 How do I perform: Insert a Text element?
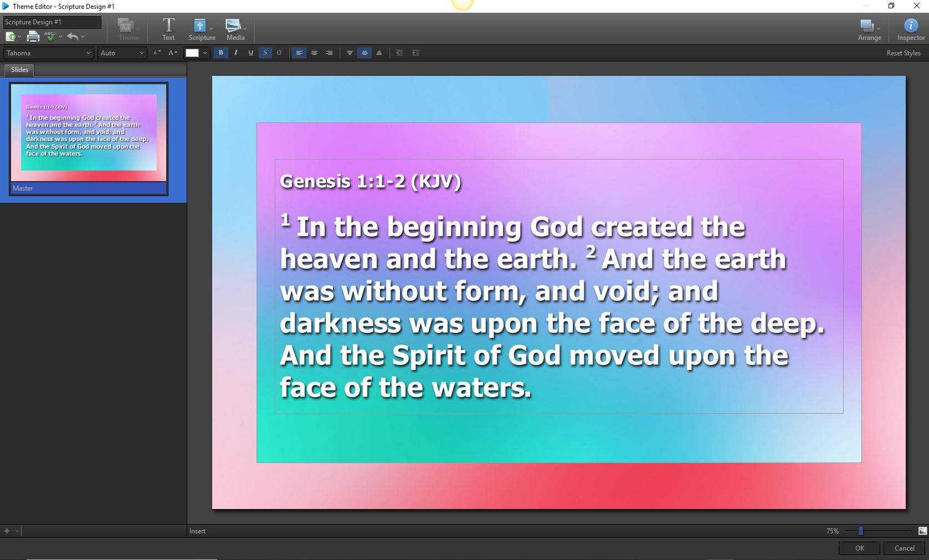[168, 29]
